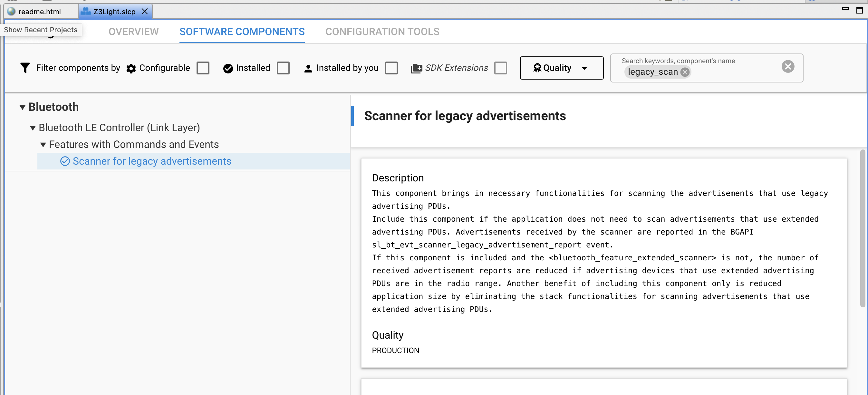Image resolution: width=868 pixels, height=395 pixels.
Task: Click the Installed checkmark icon
Action: click(228, 68)
